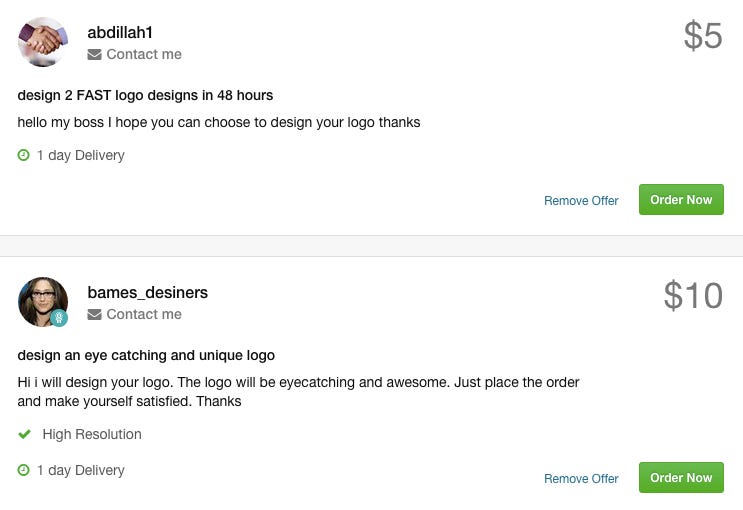Click the green checkmark beside High Resolution
This screenshot has height=510, width=743.
pyautogui.click(x=24, y=434)
